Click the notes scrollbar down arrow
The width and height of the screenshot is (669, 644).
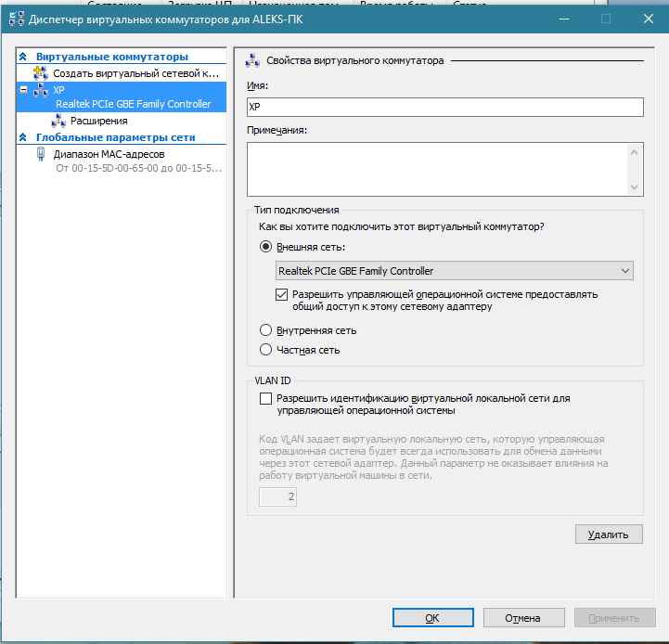[635, 187]
